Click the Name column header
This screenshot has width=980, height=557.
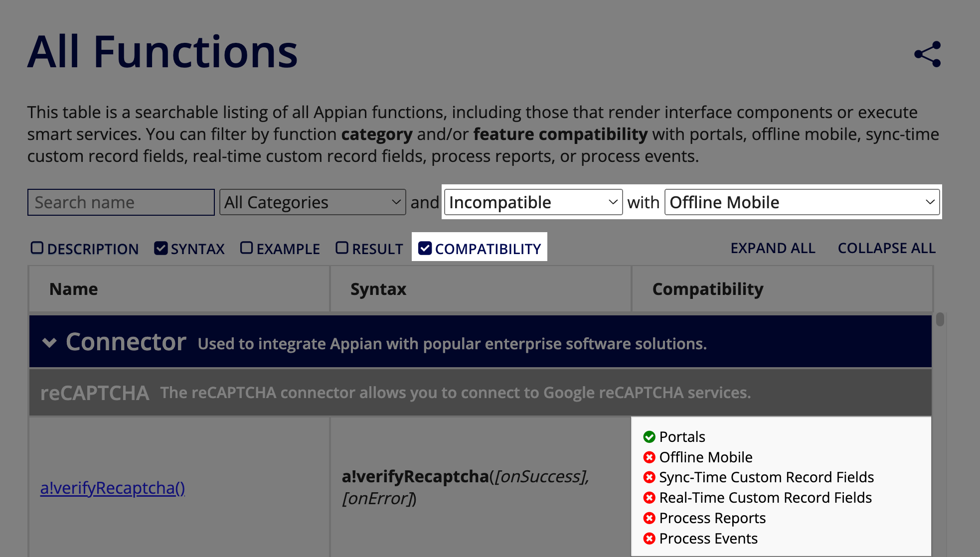pyautogui.click(x=179, y=289)
